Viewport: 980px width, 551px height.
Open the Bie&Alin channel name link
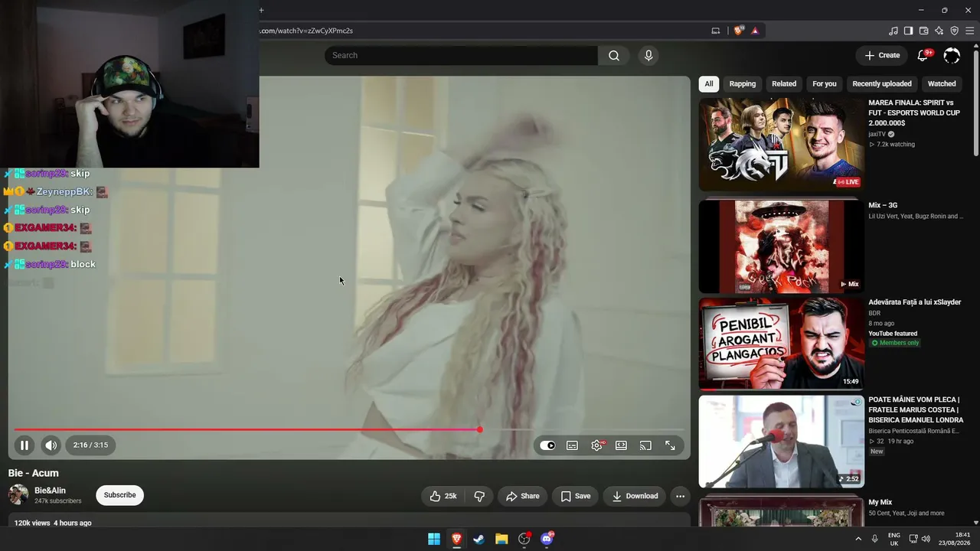click(x=50, y=491)
